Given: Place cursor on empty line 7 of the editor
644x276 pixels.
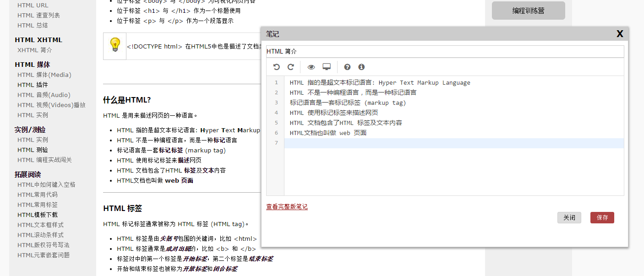Looking at the screenshot, I should 453,143.
